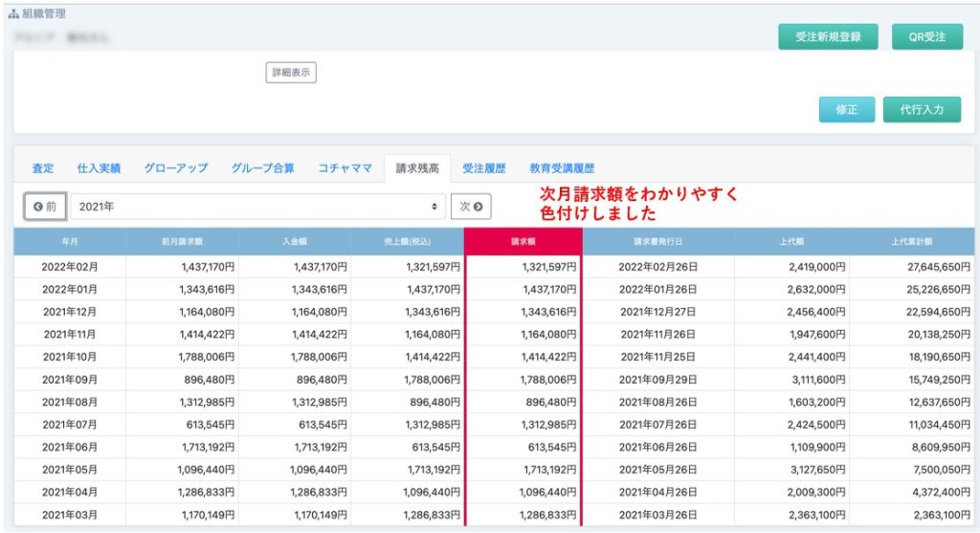Click the 組織管理 organization icon

pyautogui.click(x=13, y=14)
